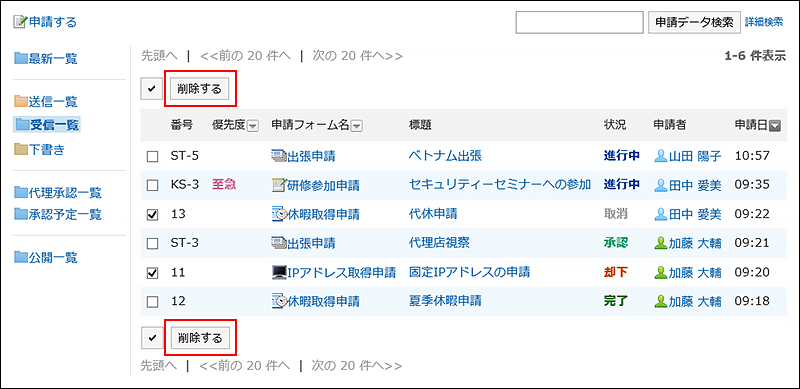800x389 pixels.
Task: Click the IPアドレス取得申請 monitor icon
Action: (279, 273)
